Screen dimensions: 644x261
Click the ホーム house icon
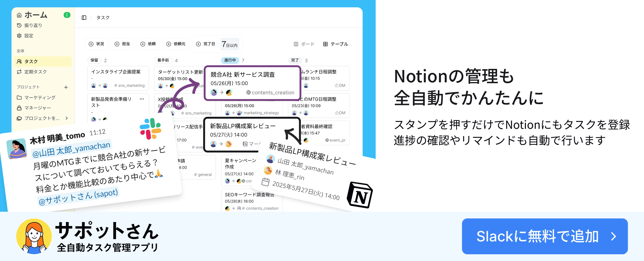click(19, 15)
